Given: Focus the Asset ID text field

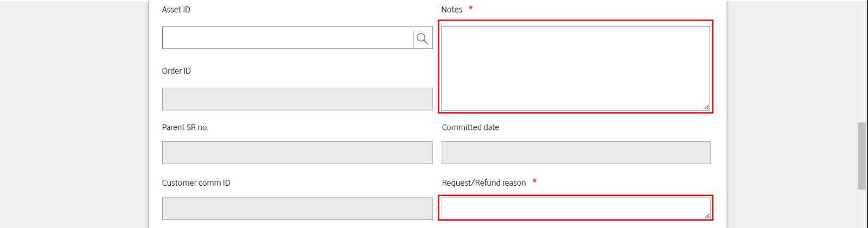Looking at the screenshot, I should tap(288, 38).
